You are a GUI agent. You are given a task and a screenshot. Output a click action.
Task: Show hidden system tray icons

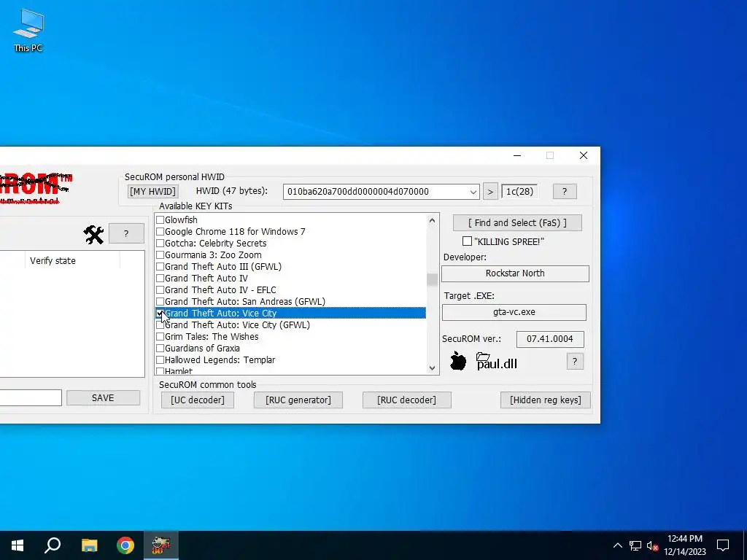pyautogui.click(x=617, y=545)
